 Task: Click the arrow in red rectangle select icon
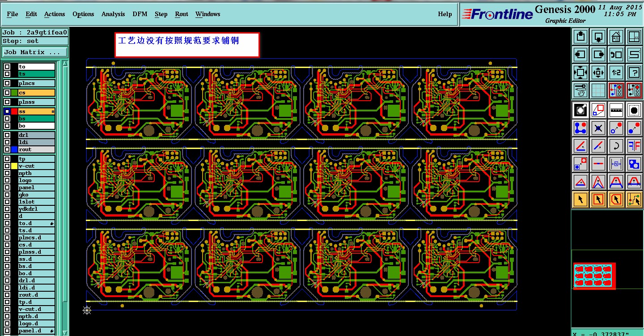[598, 199]
